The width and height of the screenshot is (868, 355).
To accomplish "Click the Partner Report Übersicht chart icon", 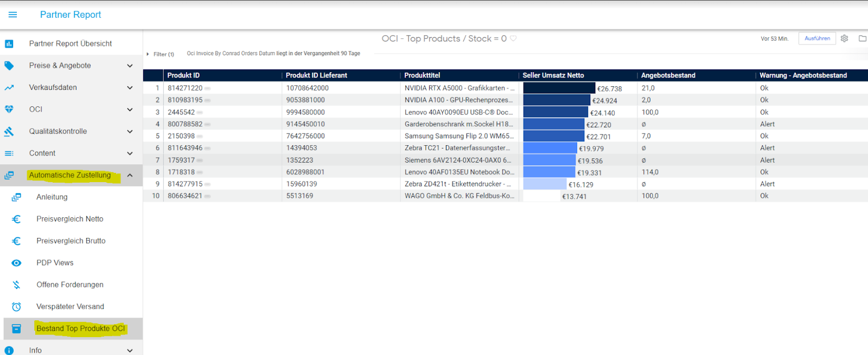I will coord(9,44).
